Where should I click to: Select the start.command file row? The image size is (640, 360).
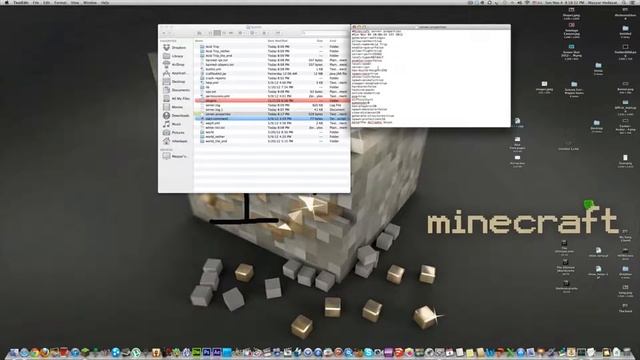272,118
